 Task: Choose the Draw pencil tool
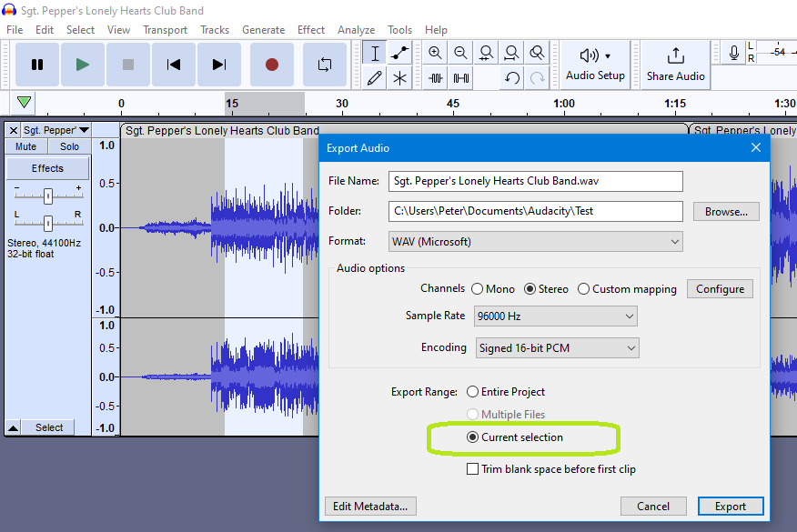[x=375, y=78]
